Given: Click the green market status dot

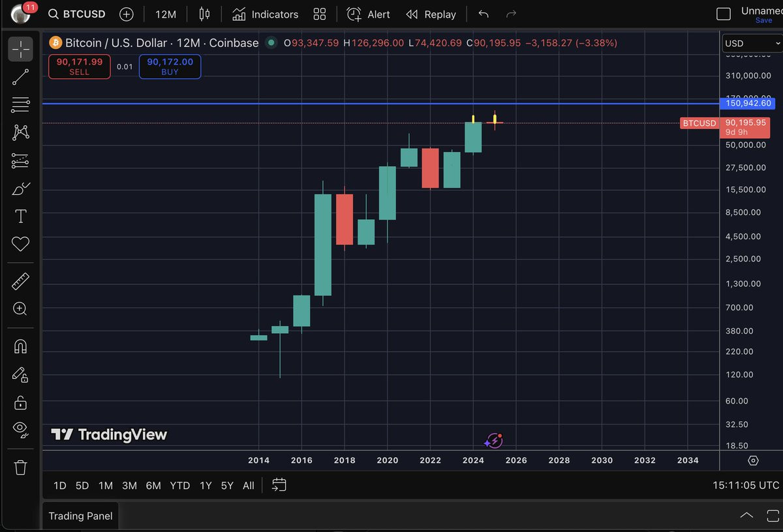Looking at the screenshot, I should click(271, 43).
